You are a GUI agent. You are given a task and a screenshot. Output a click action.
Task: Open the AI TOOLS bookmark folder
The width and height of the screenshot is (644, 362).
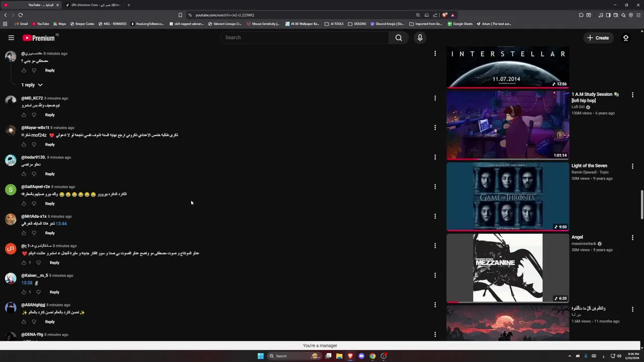(x=334, y=24)
